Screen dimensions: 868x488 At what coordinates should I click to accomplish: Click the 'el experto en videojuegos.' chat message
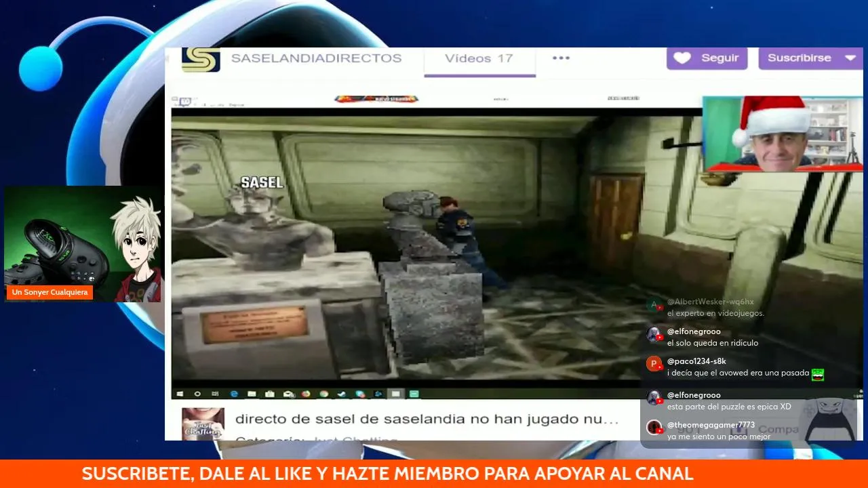pyautogui.click(x=715, y=313)
